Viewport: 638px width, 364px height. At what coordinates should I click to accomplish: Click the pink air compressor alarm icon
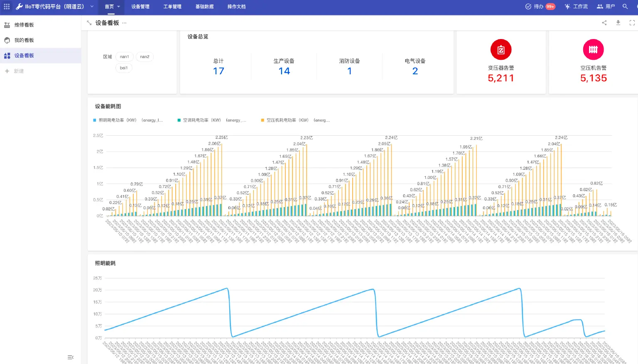pyautogui.click(x=593, y=50)
